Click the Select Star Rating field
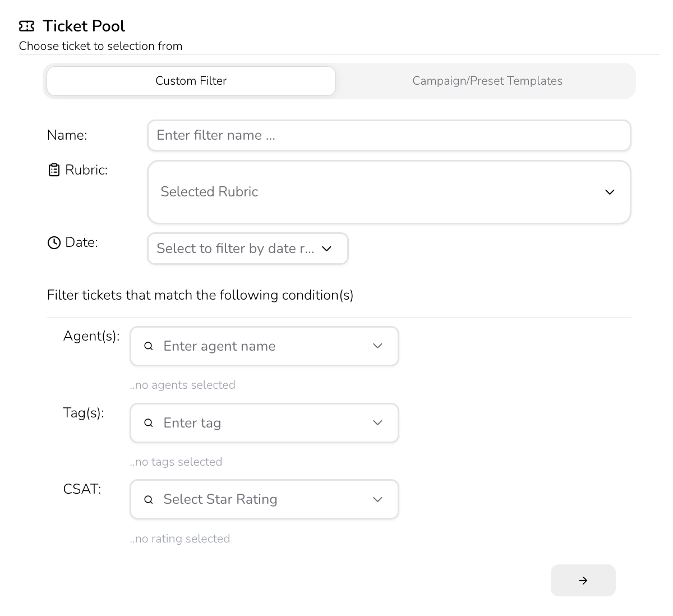Image resolution: width=673 pixels, height=616 pixels. pyautogui.click(x=258, y=499)
